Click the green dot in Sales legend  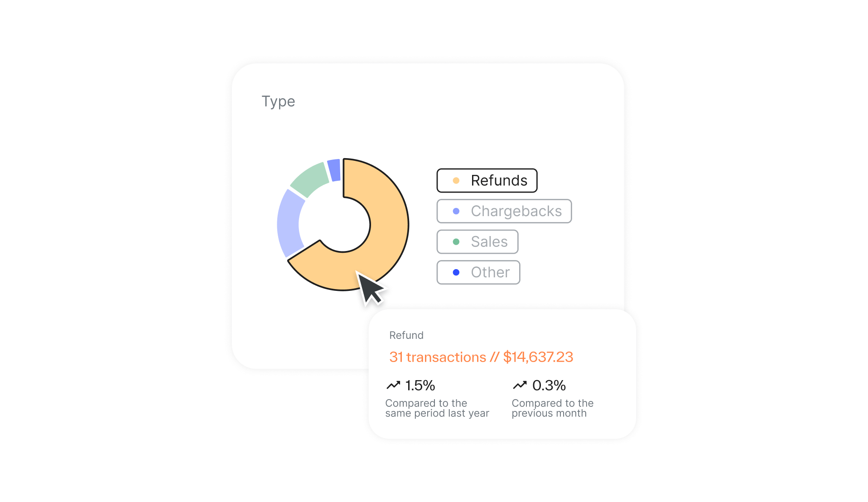coord(456,242)
